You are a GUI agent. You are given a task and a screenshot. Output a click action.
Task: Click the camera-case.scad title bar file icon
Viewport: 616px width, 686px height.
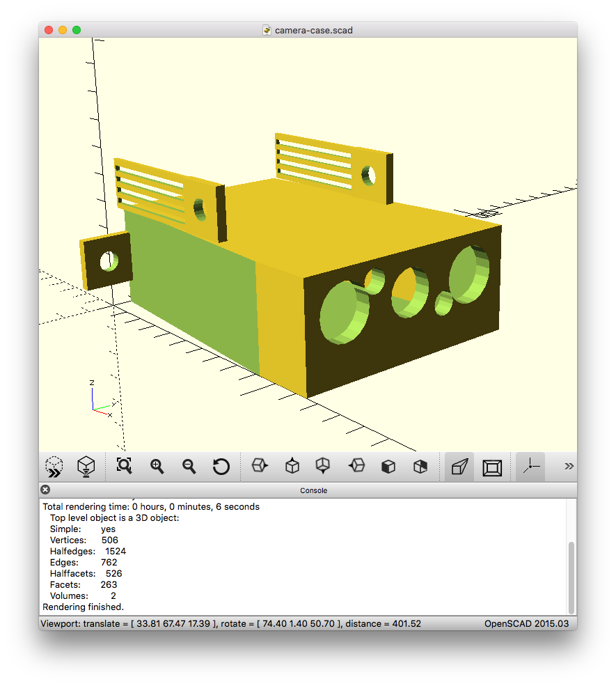point(267,30)
